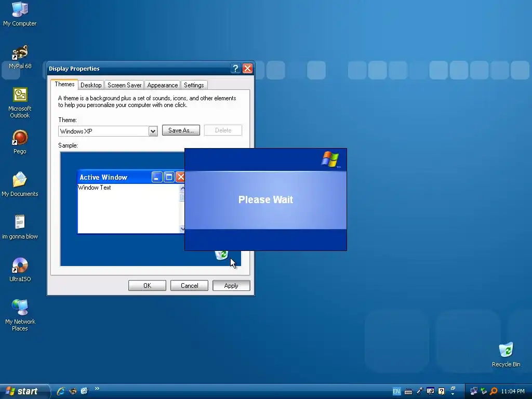Image resolution: width=532 pixels, height=399 pixels.
Task: Click OK in Display Properties
Action: 147,286
